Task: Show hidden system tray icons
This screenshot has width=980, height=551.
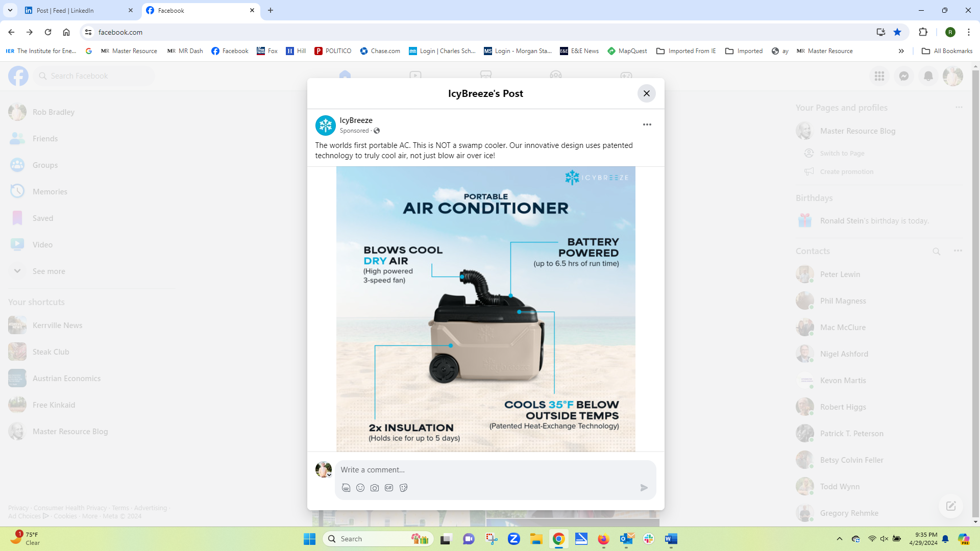Action: click(x=839, y=539)
